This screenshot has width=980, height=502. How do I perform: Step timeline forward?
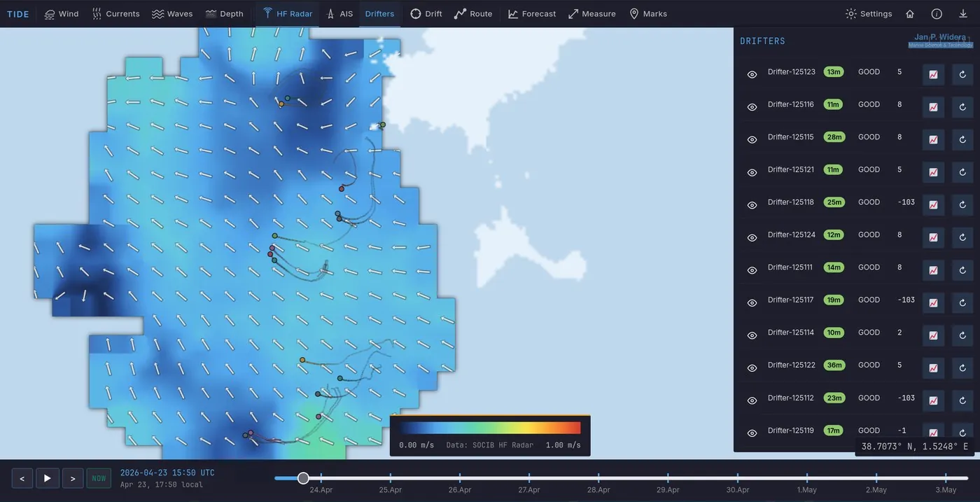pyautogui.click(x=73, y=478)
